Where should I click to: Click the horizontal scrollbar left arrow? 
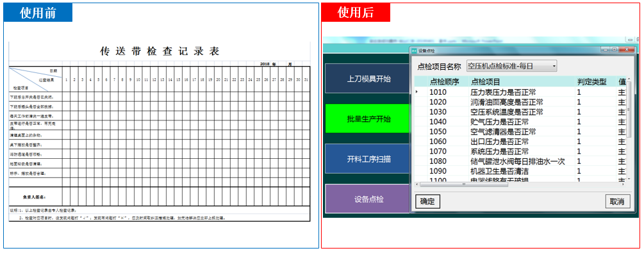(x=417, y=184)
